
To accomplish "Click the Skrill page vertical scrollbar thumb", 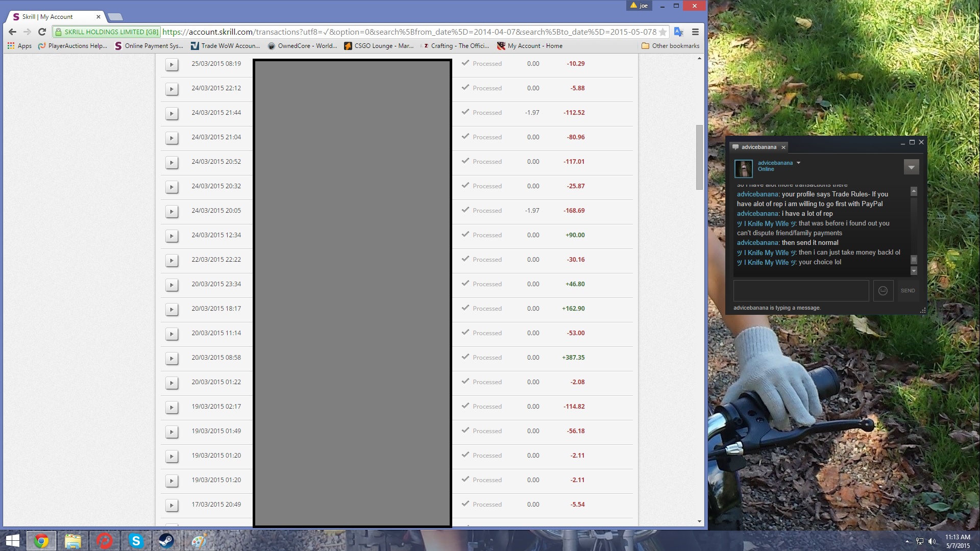I will click(699, 157).
